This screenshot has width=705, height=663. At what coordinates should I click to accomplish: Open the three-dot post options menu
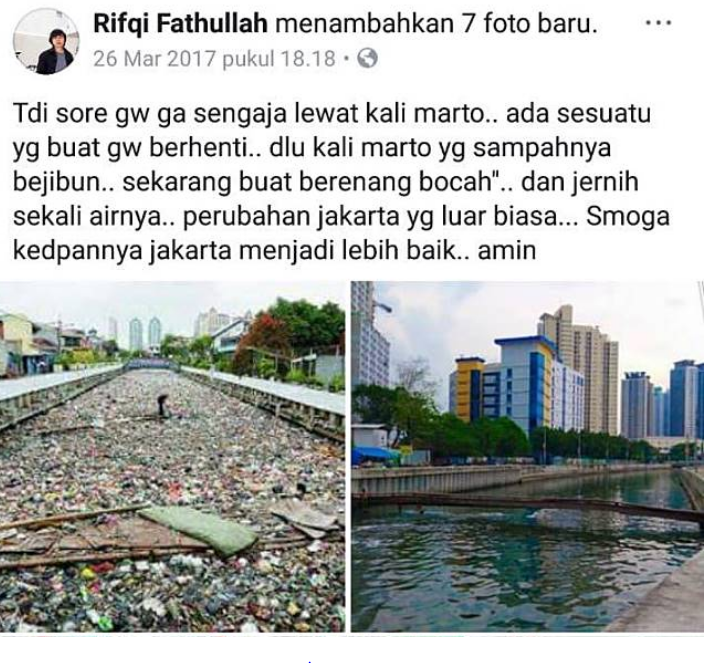(x=658, y=22)
